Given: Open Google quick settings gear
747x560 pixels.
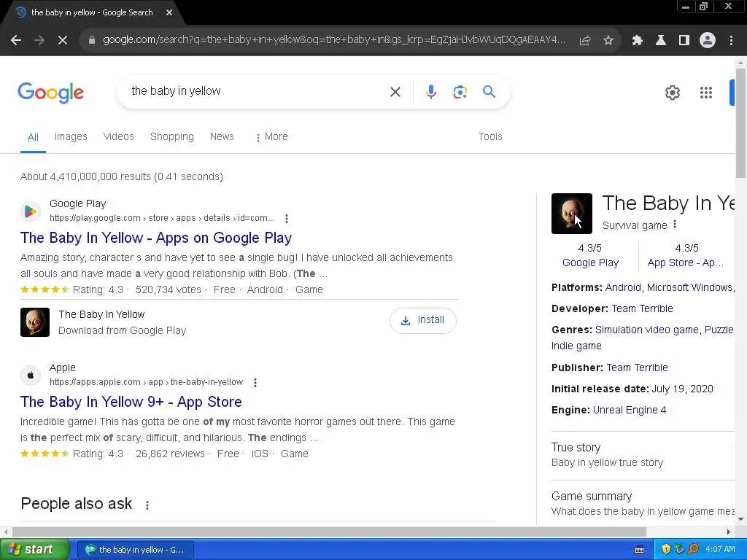Looking at the screenshot, I should click(x=672, y=93).
